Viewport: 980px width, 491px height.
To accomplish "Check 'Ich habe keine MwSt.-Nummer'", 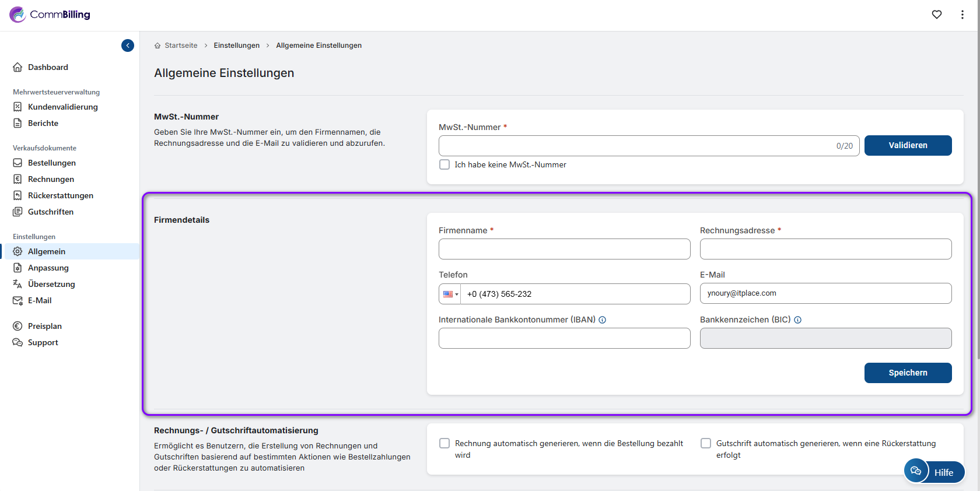I will pyautogui.click(x=444, y=164).
